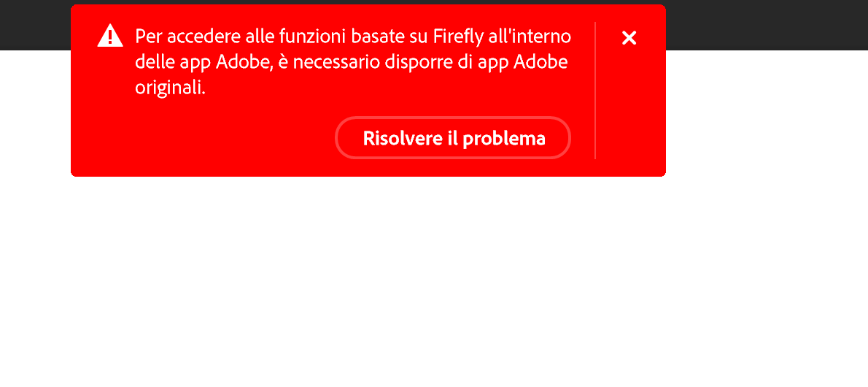Click the red area beneath the close X

pyautogui.click(x=630, y=111)
